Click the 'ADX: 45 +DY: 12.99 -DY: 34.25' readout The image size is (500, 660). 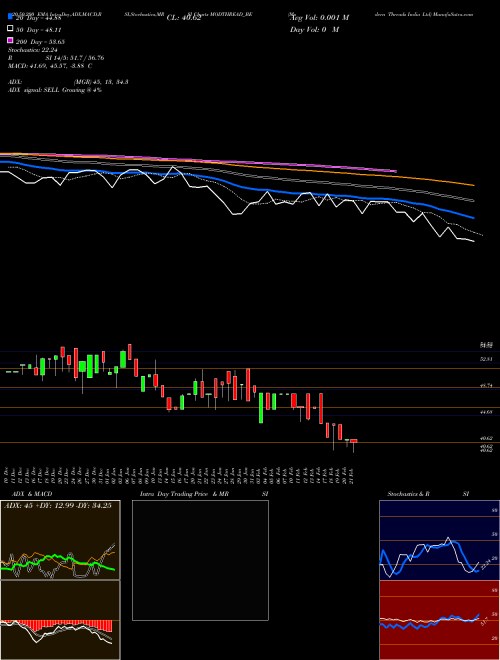(x=58, y=506)
